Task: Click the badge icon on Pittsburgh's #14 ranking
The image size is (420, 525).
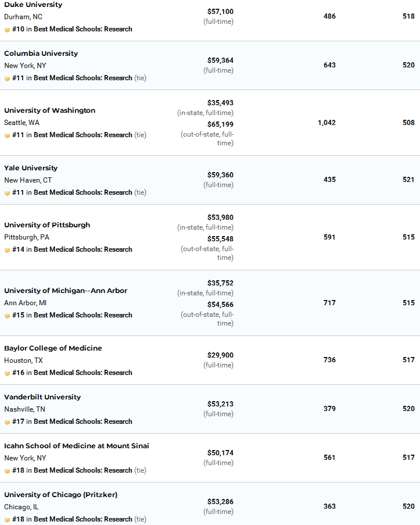Action: pyautogui.click(x=7, y=251)
